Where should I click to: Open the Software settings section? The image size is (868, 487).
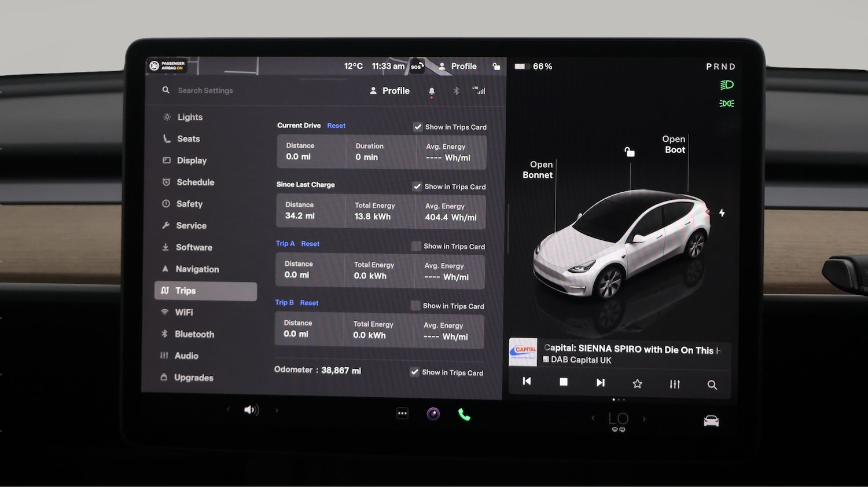193,247
